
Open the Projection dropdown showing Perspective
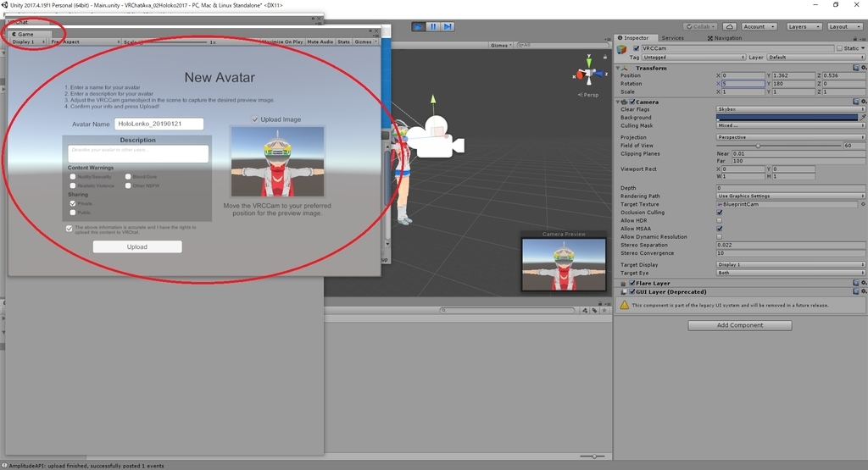click(790, 137)
